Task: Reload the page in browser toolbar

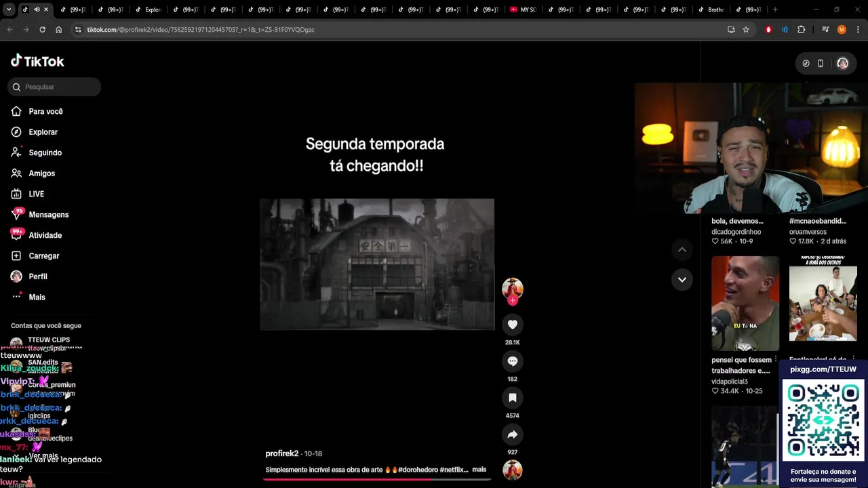Action: tap(42, 30)
